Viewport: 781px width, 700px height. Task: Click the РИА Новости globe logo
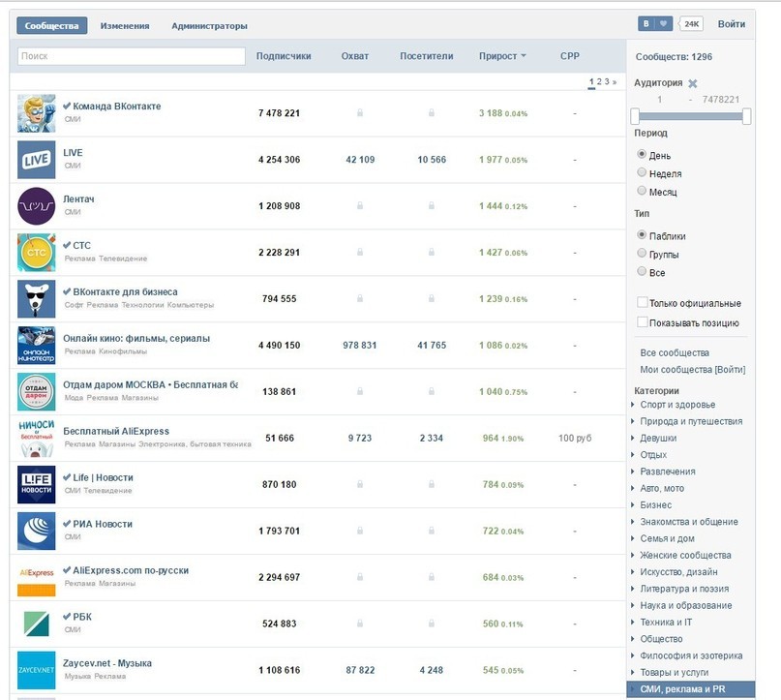click(x=37, y=531)
